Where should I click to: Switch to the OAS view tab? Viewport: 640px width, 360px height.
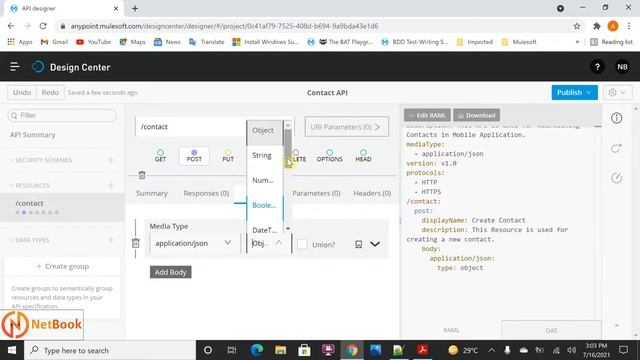point(551,330)
